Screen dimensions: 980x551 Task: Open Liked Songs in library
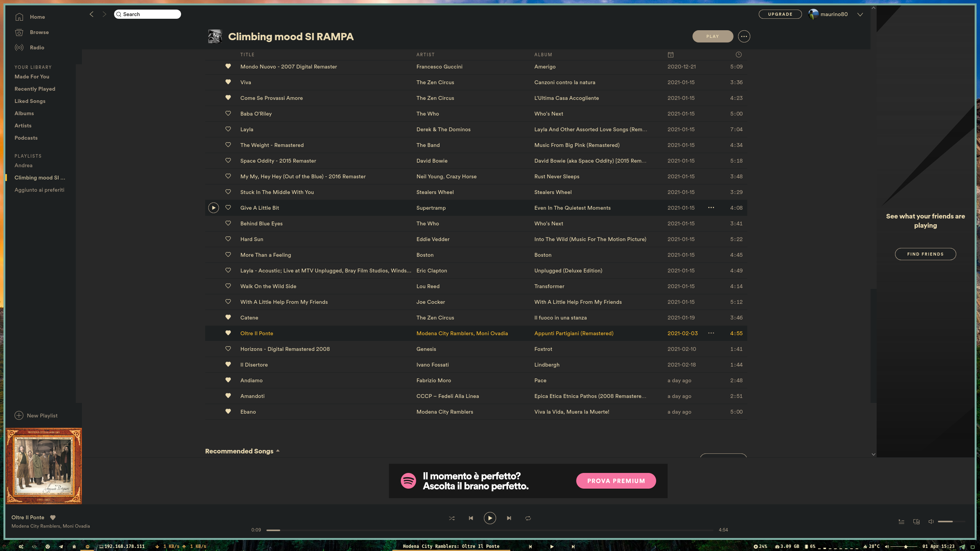(30, 101)
